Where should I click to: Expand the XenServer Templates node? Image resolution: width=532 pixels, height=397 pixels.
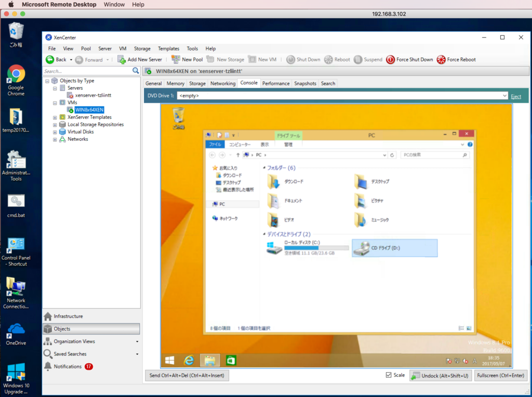click(55, 117)
